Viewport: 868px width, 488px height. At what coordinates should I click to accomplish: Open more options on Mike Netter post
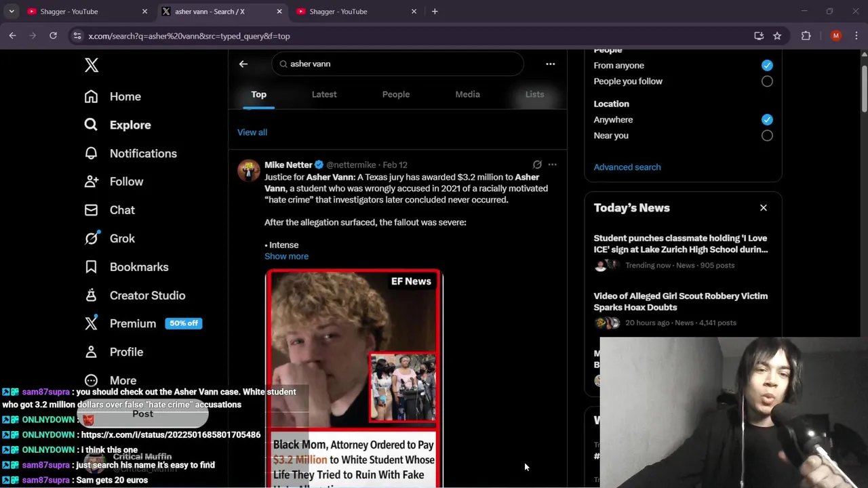tap(552, 165)
